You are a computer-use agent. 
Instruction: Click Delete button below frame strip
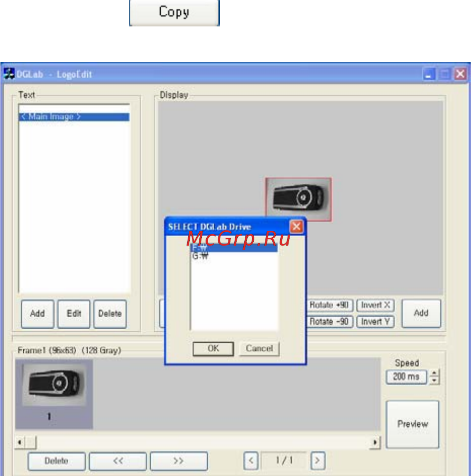click(57, 461)
